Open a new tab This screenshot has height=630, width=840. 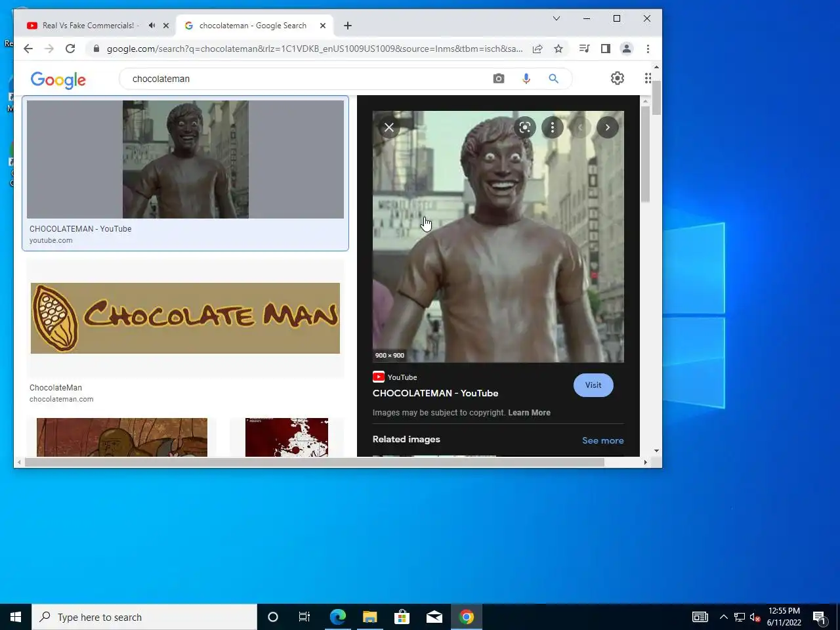348,26
